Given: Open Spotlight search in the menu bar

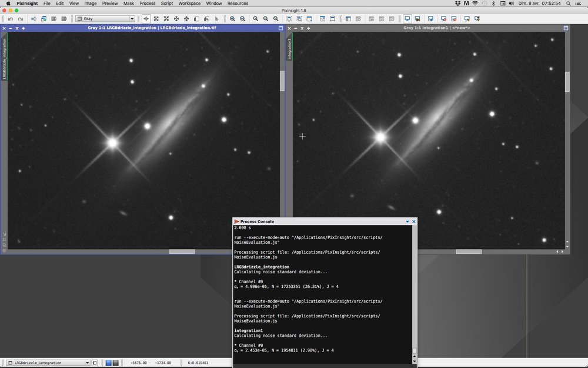Looking at the screenshot, I should 569,4.
